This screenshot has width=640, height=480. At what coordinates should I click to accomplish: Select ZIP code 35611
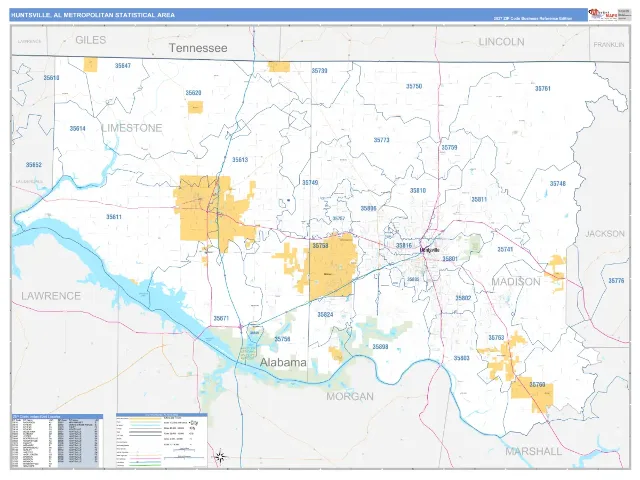click(x=114, y=217)
